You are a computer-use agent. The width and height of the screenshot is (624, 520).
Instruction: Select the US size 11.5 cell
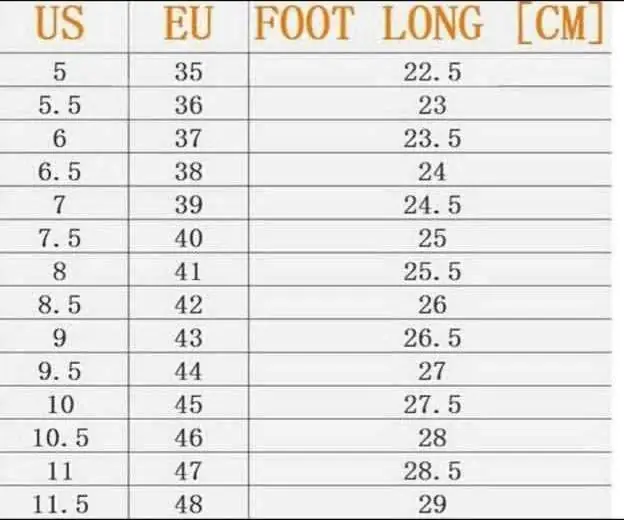[x=59, y=503]
